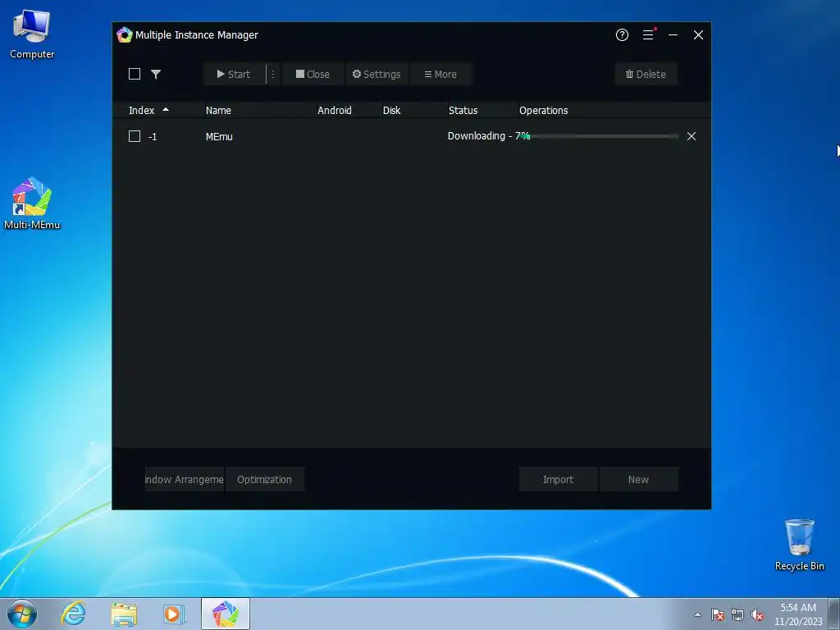840x630 pixels.
Task: Click the Delete button
Action: pos(646,74)
